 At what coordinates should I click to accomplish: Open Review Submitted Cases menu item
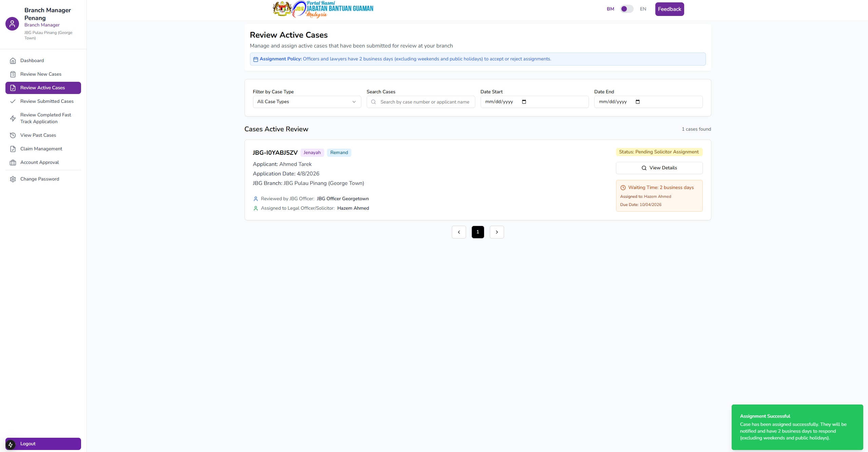[x=47, y=101]
